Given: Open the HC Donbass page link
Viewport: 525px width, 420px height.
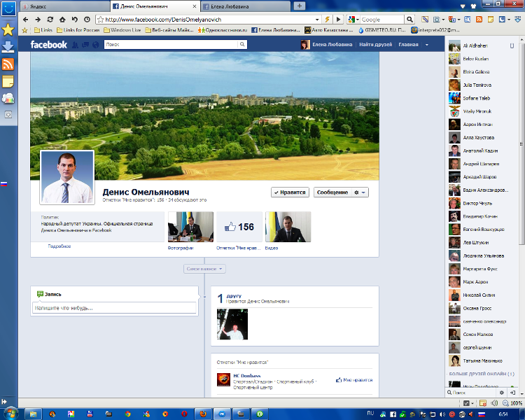Looking at the screenshot, I should (x=247, y=376).
